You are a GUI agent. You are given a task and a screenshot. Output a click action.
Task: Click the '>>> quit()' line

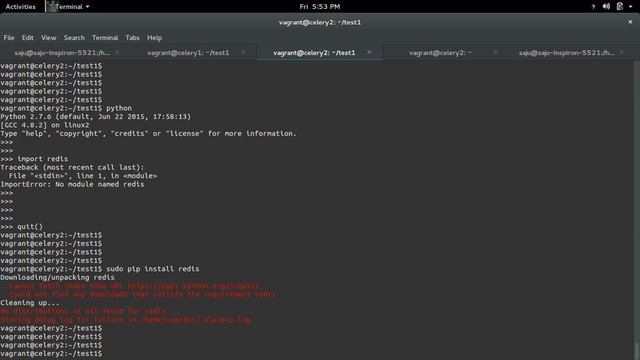click(21, 227)
